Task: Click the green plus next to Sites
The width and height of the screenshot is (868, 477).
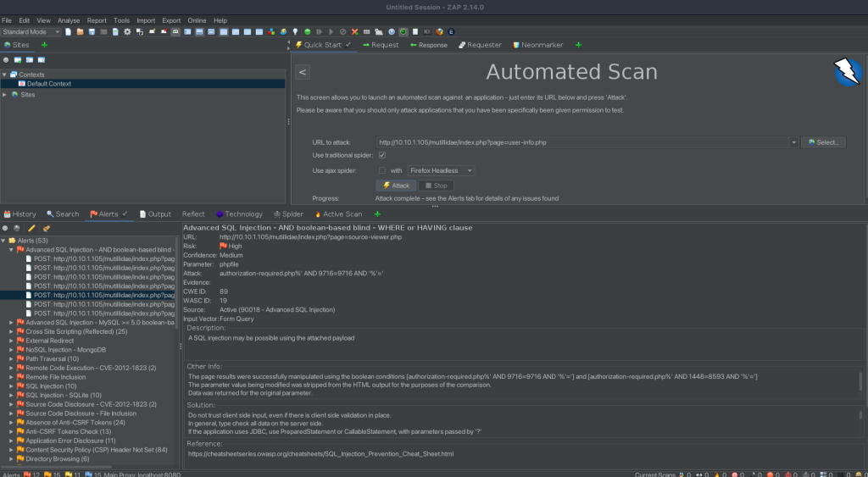Action: [44, 45]
